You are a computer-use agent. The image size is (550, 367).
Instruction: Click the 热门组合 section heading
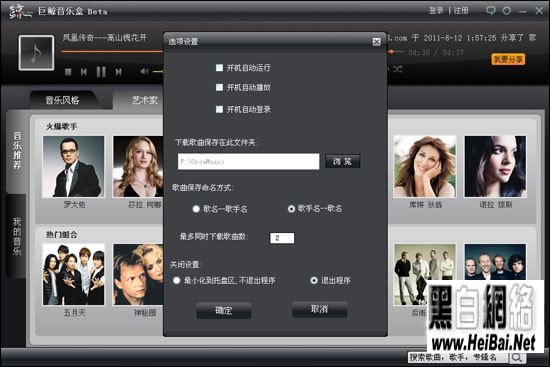coord(62,234)
